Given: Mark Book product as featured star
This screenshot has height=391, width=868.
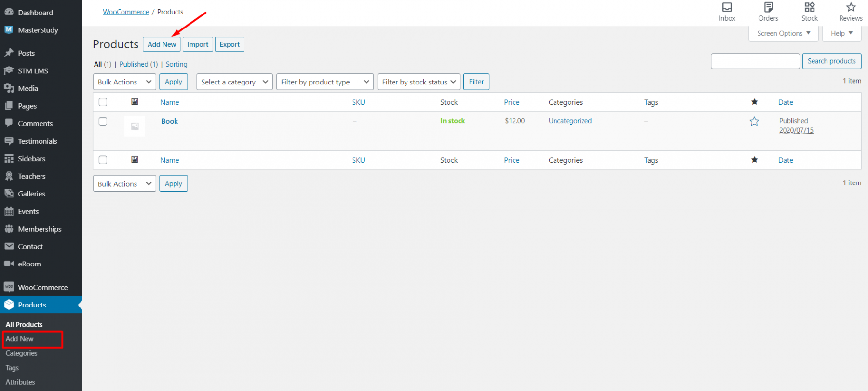Looking at the screenshot, I should (754, 122).
